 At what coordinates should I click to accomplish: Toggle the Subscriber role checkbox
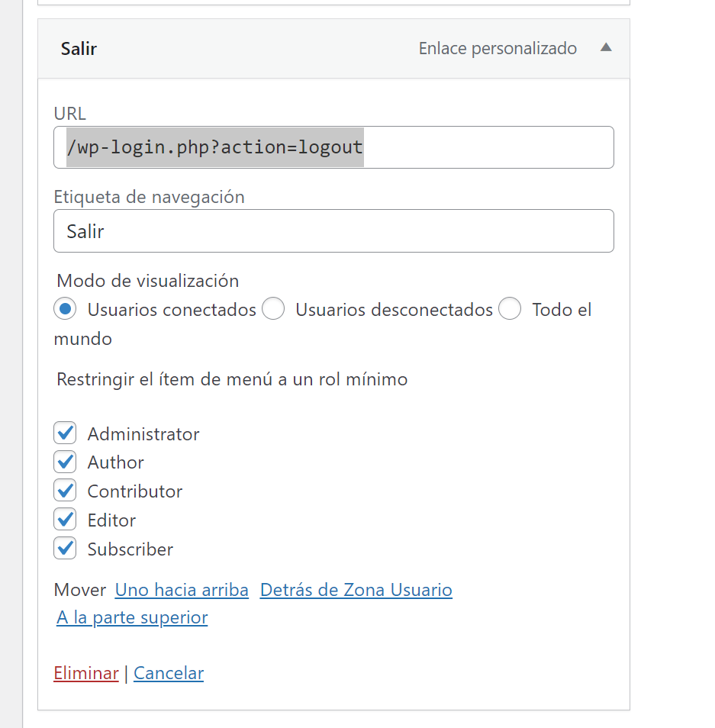(65, 549)
